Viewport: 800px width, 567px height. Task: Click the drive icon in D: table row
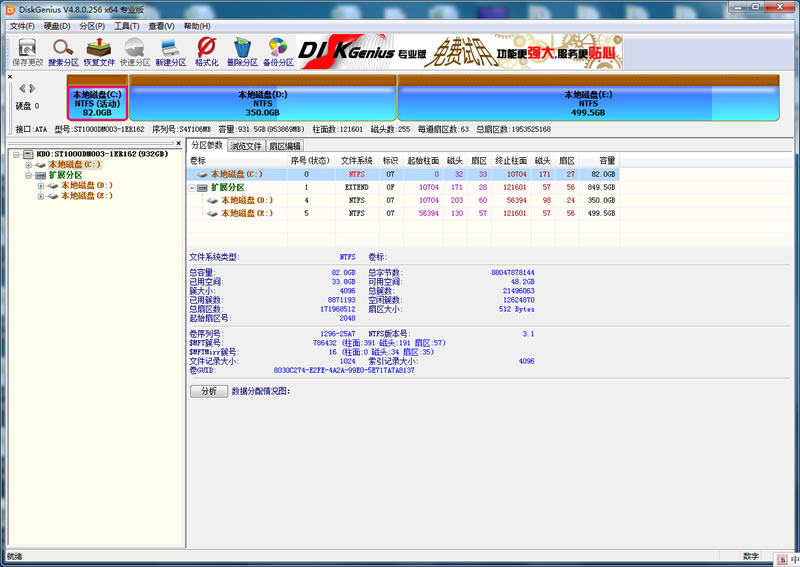[213, 201]
